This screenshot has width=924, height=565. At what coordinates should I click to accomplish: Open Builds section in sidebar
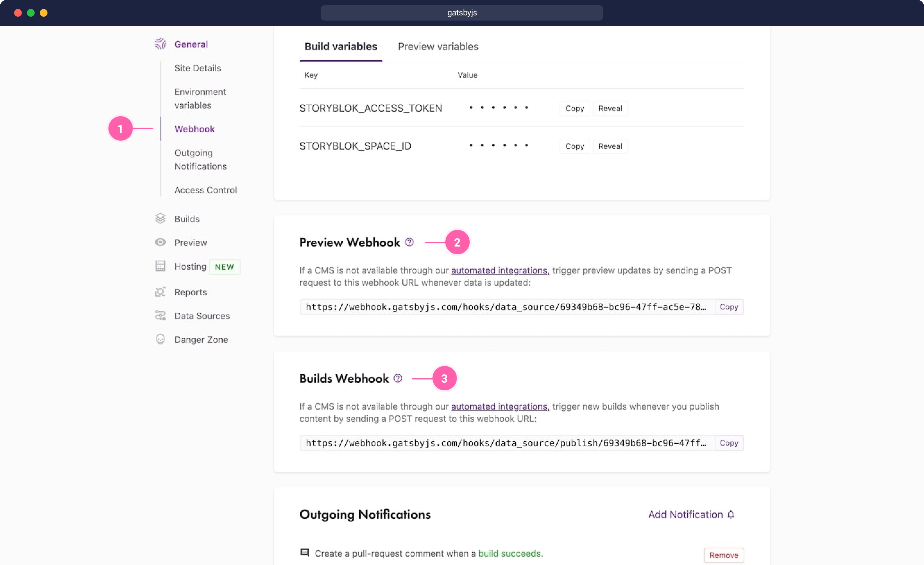(187, 219)
